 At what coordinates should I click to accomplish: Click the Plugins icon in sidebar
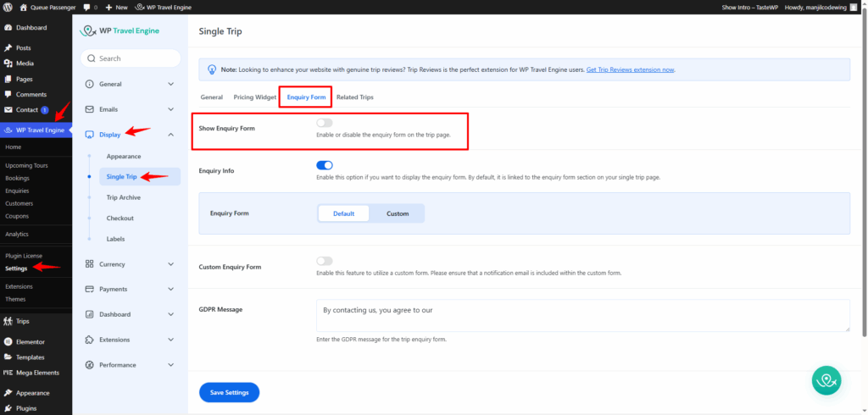(x=8, y=408)
